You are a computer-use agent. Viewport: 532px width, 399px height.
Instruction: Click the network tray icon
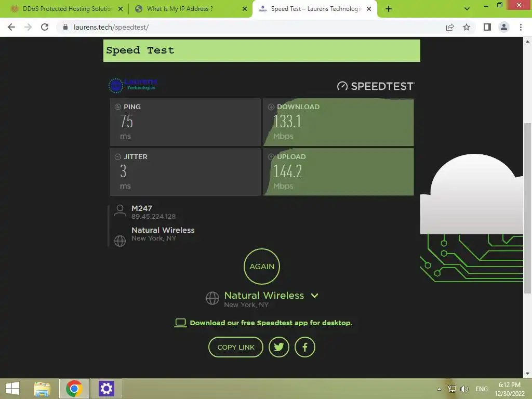point(451,389)
